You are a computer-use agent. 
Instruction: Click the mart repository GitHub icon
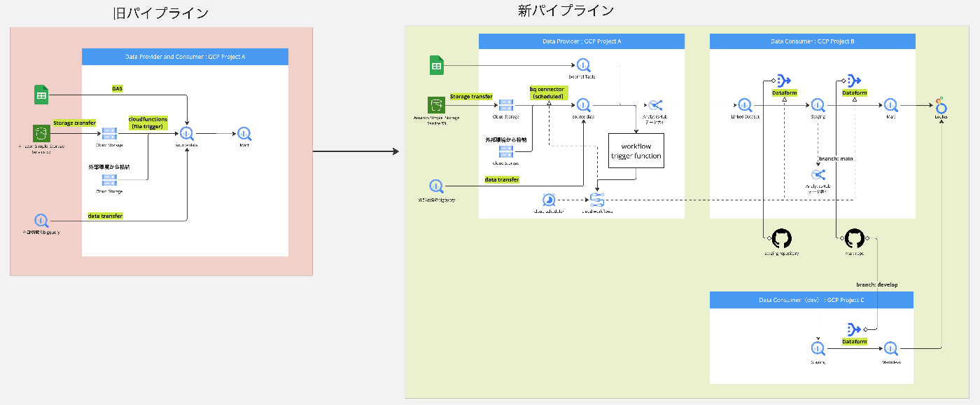[854, 238]
